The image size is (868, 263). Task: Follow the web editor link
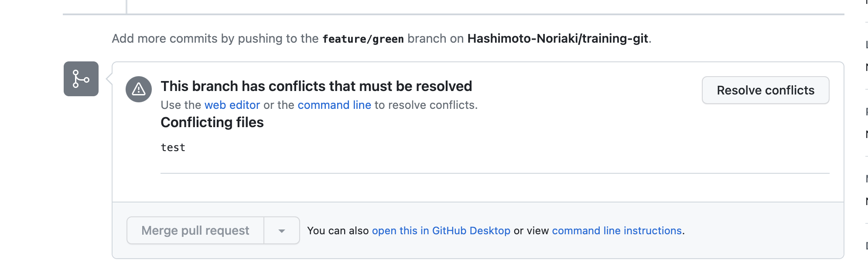pos(232,105)
